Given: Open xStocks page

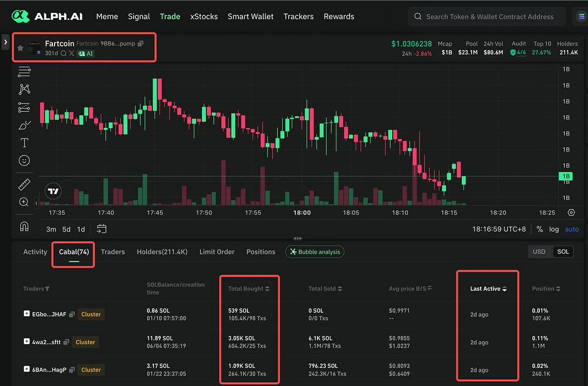Looking at the screenshot, I should click(204, 17).
